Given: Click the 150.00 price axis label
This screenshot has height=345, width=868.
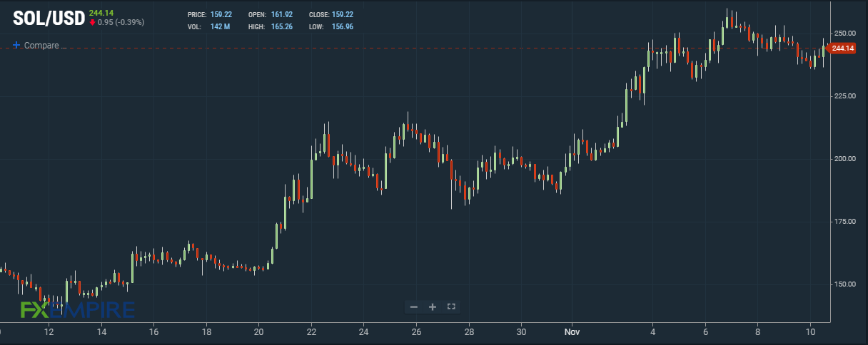Looking at the screenshot, I should tap(844, 284).
